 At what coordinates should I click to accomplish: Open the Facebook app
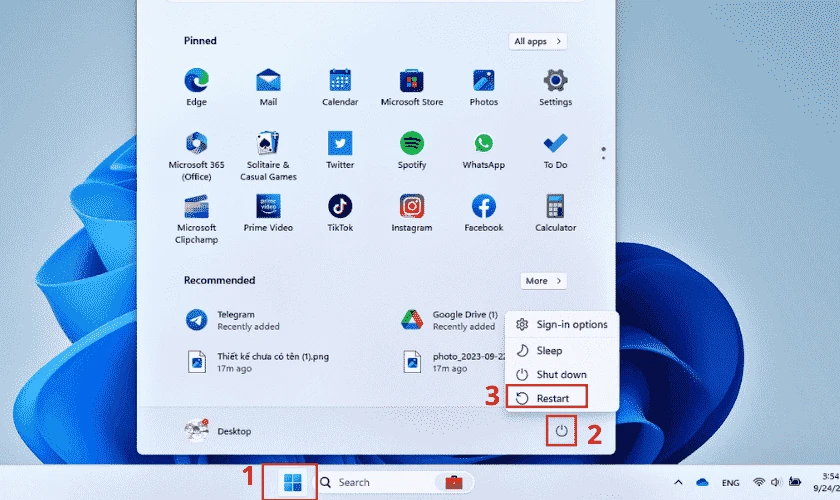(483, 213)
